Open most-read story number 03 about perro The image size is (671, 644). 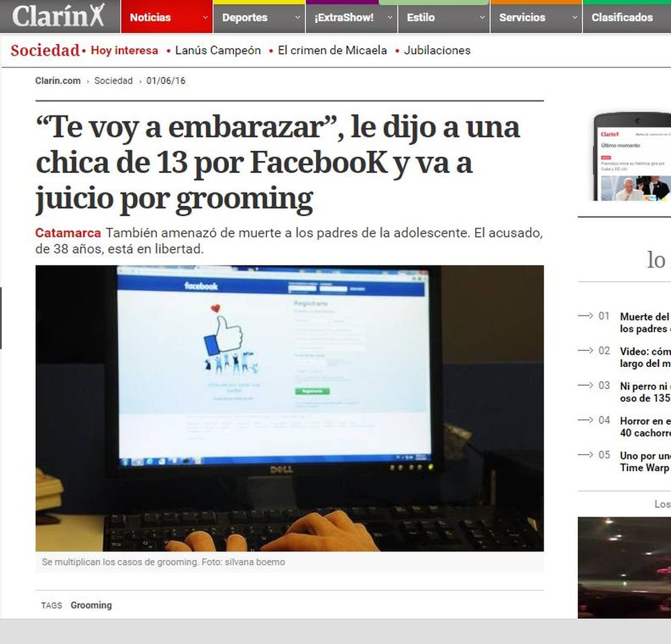pos(646,392)
